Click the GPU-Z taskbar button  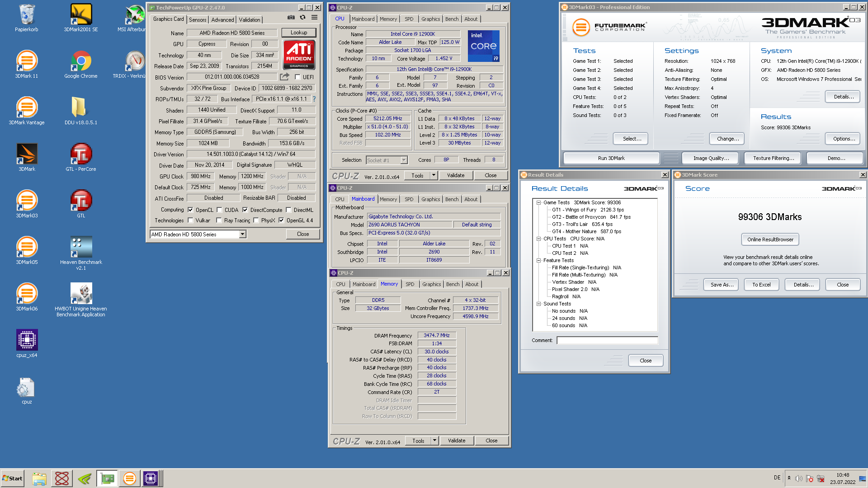pos(107,479)
